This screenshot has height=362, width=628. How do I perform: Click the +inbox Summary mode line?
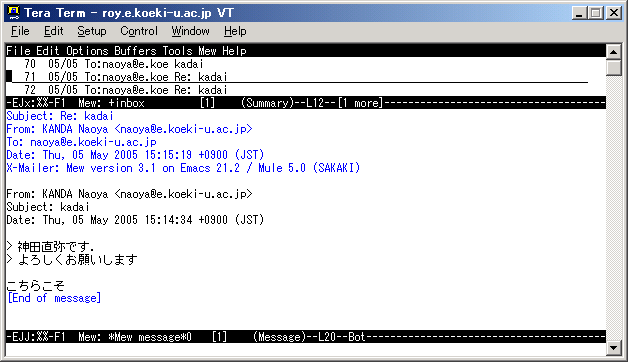305,103
